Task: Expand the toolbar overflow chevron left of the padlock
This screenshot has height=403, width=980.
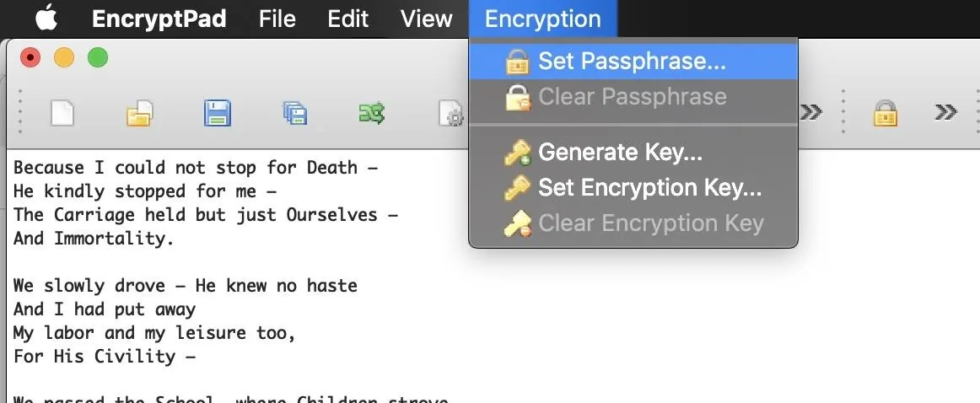Action: (810, 112)
